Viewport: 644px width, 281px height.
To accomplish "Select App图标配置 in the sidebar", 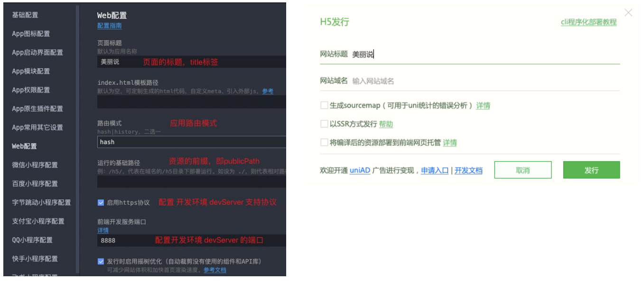I will [31, 34].
